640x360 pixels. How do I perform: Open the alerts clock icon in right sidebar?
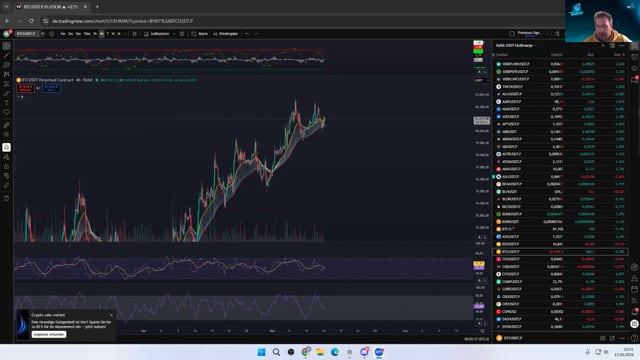pos(634,57)
